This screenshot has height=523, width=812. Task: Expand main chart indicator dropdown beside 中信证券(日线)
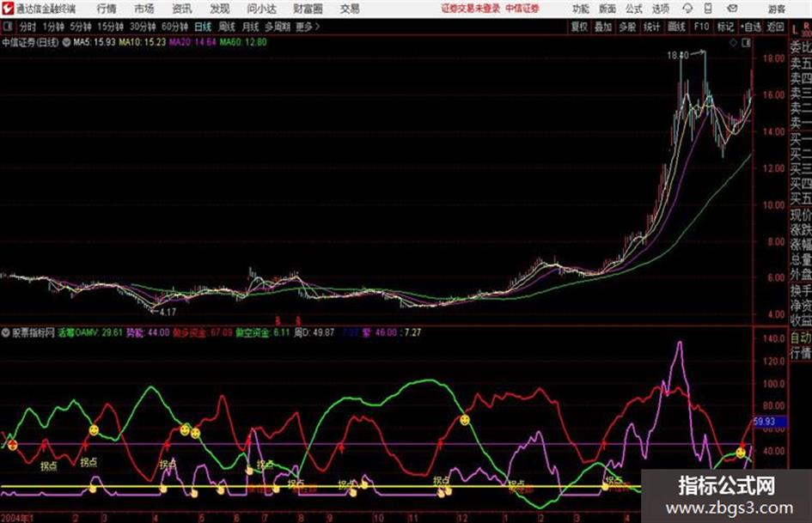(x=66, y=42)
